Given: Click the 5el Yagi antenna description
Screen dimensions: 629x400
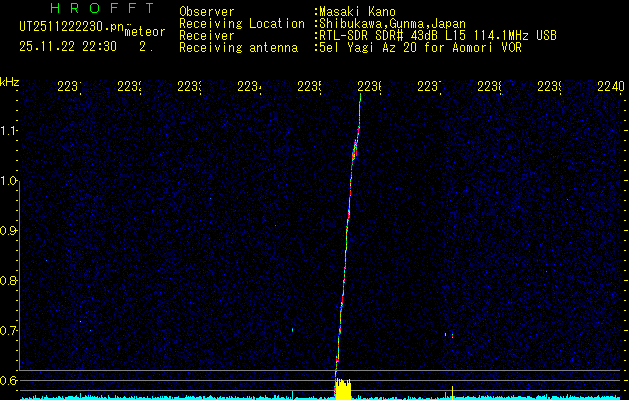Looking at the screenshot, I should click(420, 47).
